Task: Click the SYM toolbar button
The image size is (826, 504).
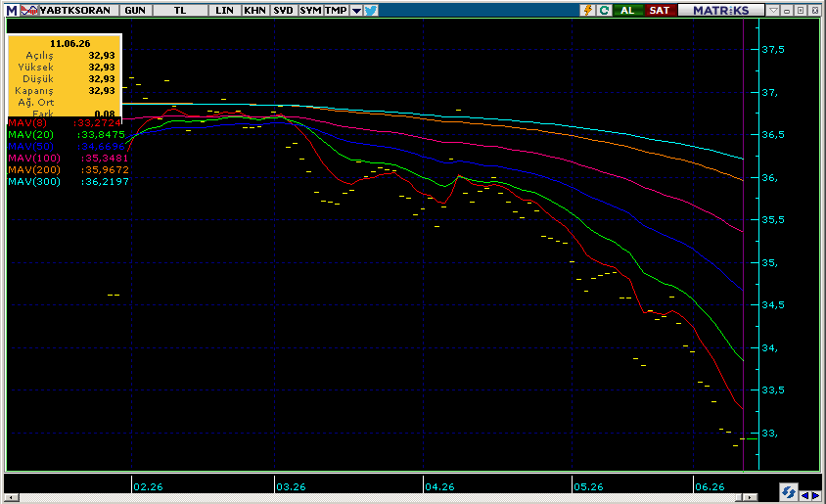Action: pos(311,10)
